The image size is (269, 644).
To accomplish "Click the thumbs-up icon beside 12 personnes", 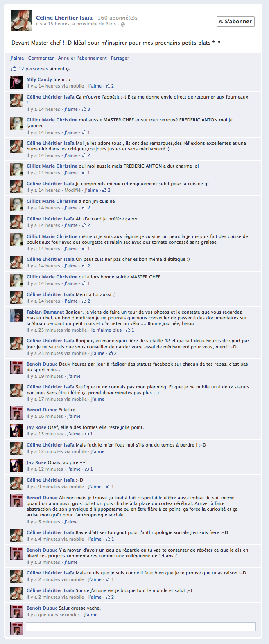I will click(14, 68).
